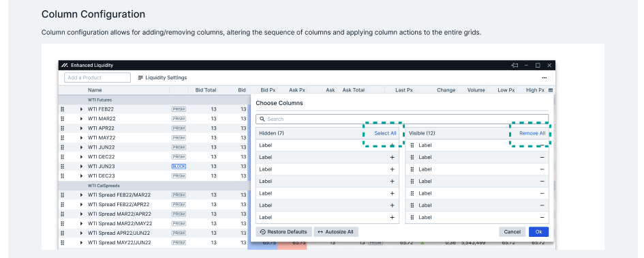The height and width of the screenshot is (258, 644).
Task: Click PRISM badge on WTI Spread APR22/JUN22 row
Action: click(179, 233)
